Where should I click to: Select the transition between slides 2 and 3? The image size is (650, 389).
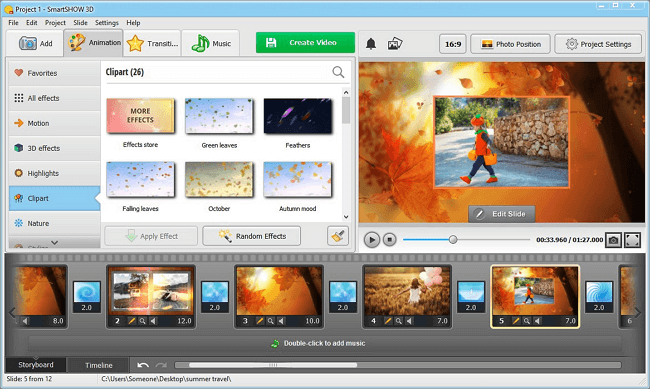[215, 297]
